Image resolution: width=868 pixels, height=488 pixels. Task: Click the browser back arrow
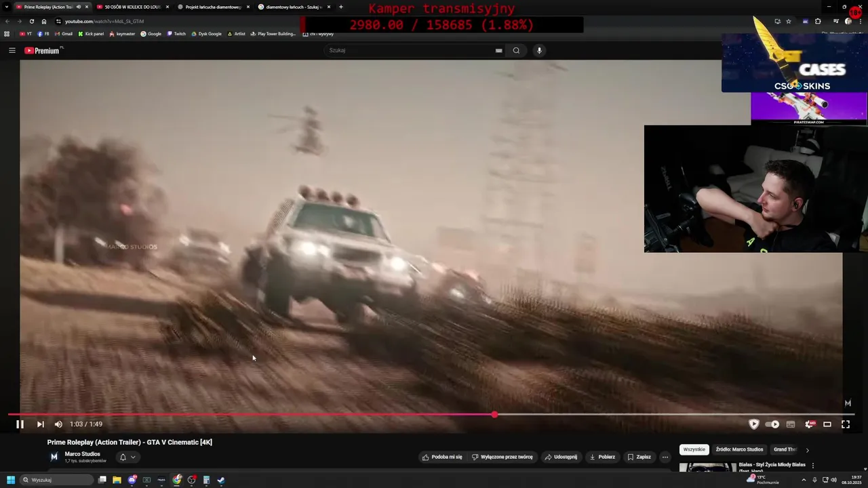tap(7, 21)
